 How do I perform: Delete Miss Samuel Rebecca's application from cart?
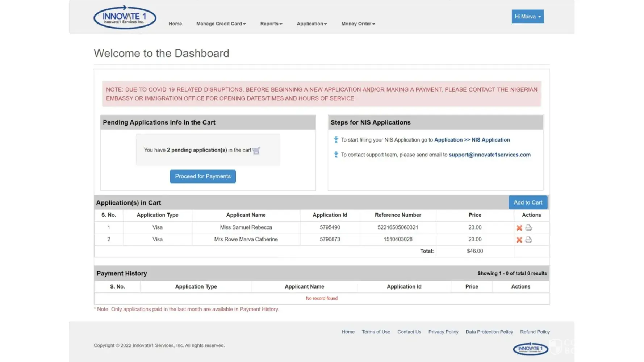519,228
